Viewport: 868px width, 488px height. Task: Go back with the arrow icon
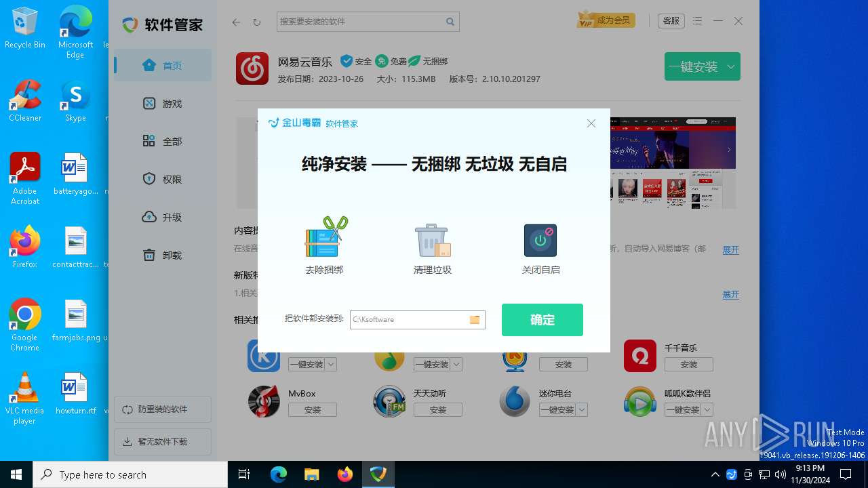click(x=236, y=22)
